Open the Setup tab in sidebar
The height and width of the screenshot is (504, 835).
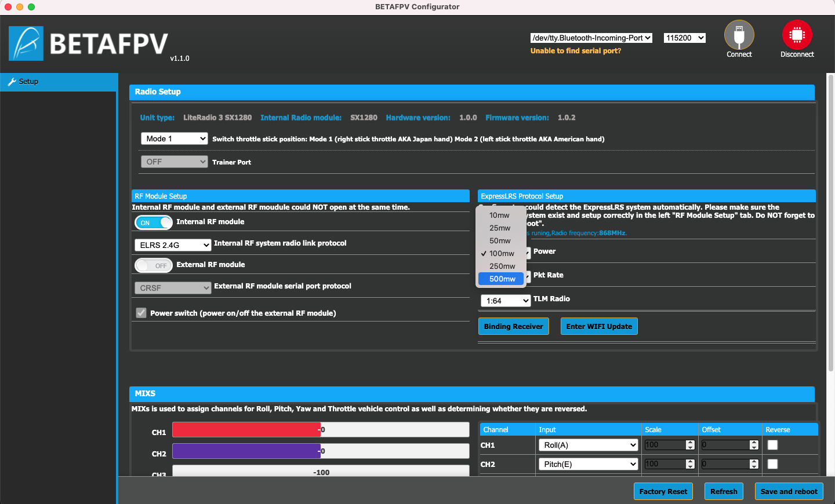(59, 82)
